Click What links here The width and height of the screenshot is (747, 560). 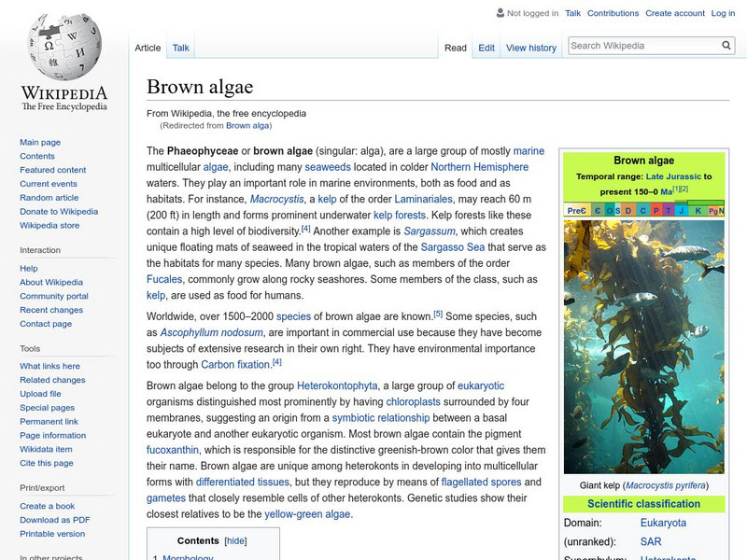click(x=49, y=366)
